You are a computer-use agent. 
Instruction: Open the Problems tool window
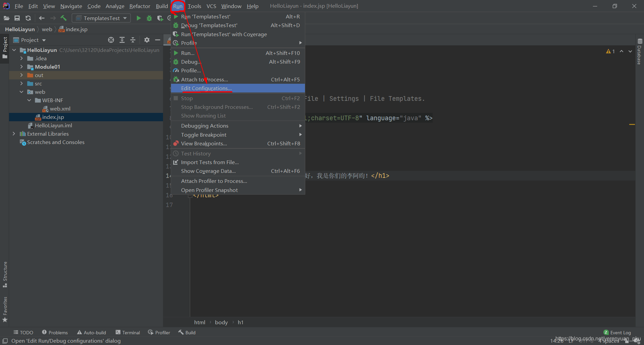[x=55, y=332]
